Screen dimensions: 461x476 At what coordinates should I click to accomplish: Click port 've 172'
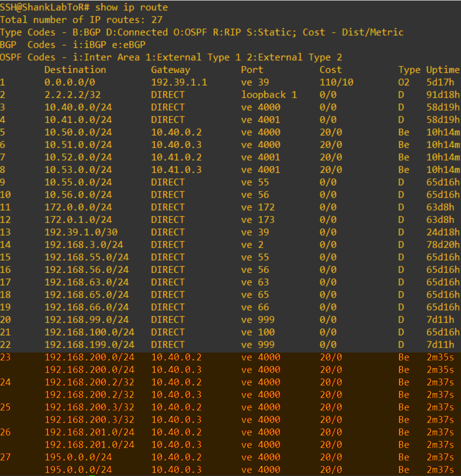258,207
